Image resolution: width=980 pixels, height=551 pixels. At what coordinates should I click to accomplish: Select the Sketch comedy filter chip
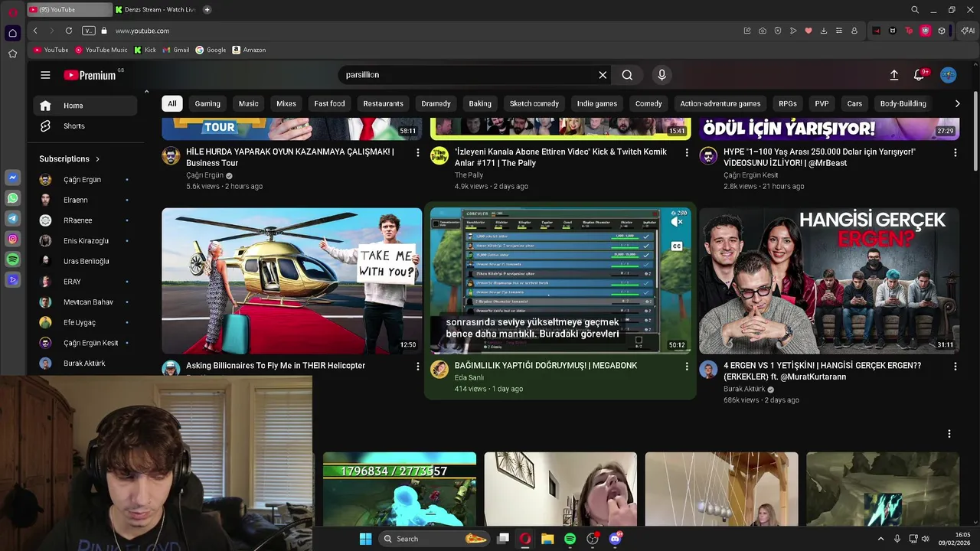tap(534, 103)
